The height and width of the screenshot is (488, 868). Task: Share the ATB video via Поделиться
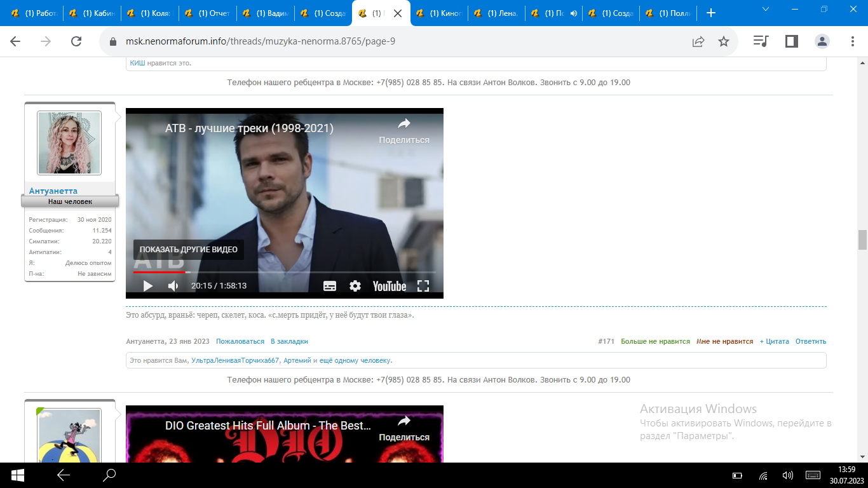[x=404, y=131]
